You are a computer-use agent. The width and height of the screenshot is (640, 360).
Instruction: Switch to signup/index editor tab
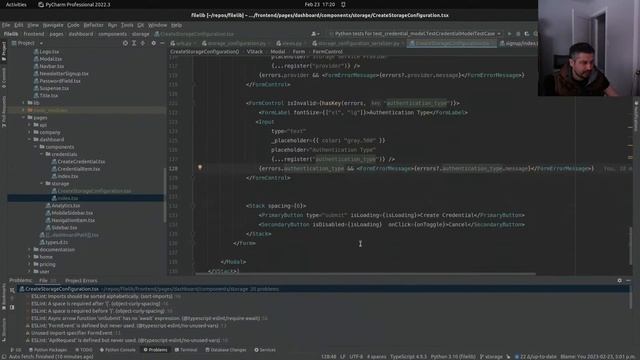click(x=518, y=43)
